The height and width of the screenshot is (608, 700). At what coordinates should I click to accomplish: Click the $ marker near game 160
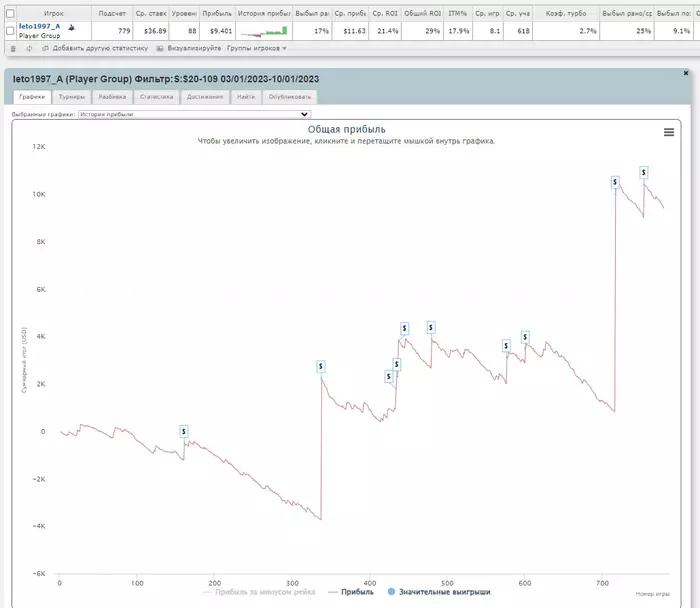click(183, 431)
